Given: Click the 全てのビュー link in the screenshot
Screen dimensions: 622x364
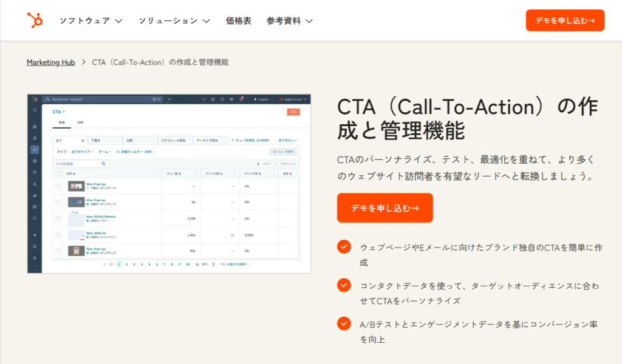Looking at the screenshot, I should click(x=287, y=140).
